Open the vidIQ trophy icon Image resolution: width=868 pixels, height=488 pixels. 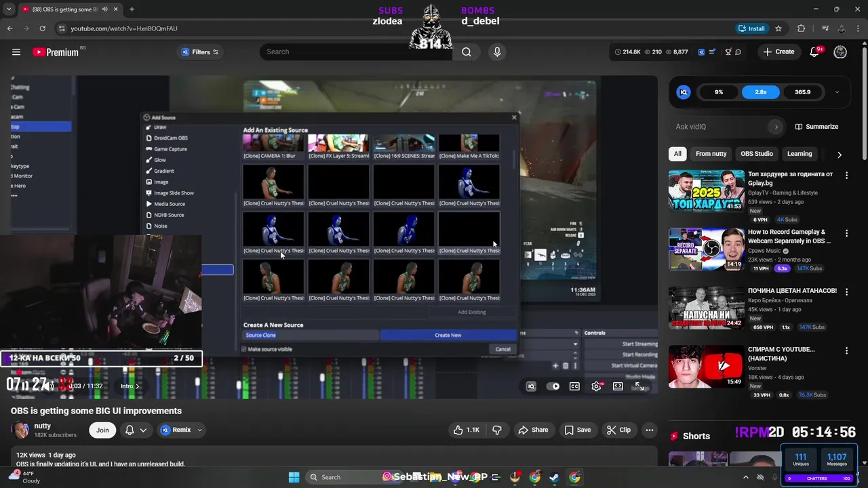coord(728,52)
